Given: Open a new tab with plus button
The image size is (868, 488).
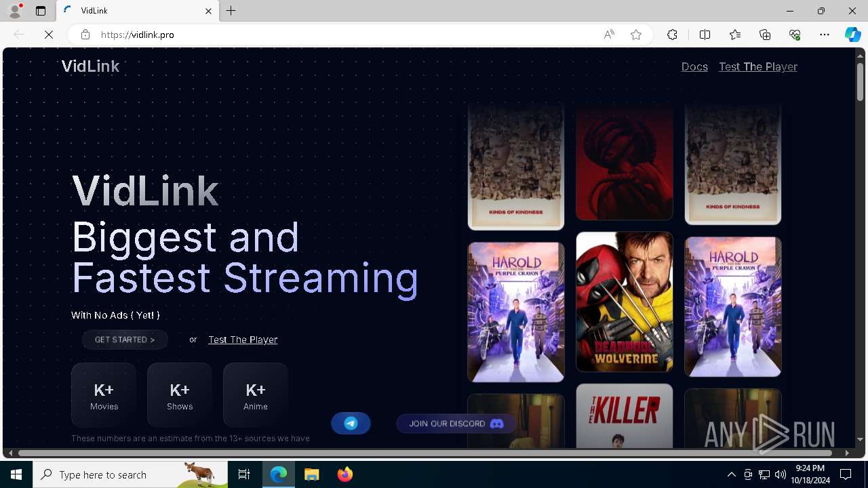Looking at the screenshot, I should pos(231,11).
